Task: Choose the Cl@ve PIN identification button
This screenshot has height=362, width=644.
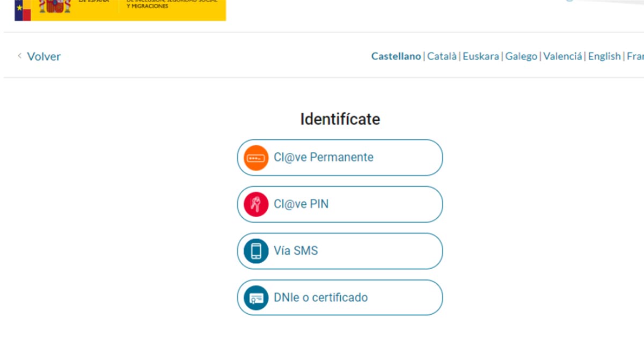Action: (x=340, y=204)
